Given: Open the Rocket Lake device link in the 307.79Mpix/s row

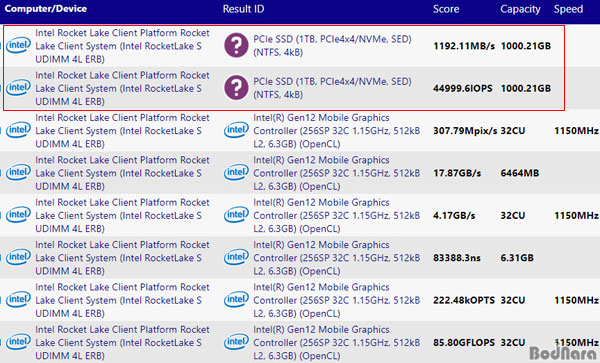Looking at the screenshot, I should (122, 131).
